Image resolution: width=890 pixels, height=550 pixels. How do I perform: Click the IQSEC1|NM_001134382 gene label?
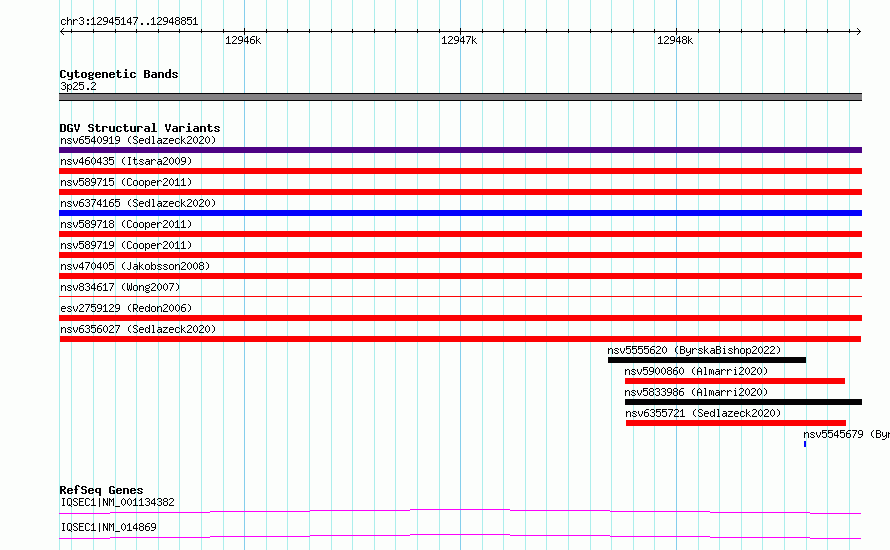117,502
